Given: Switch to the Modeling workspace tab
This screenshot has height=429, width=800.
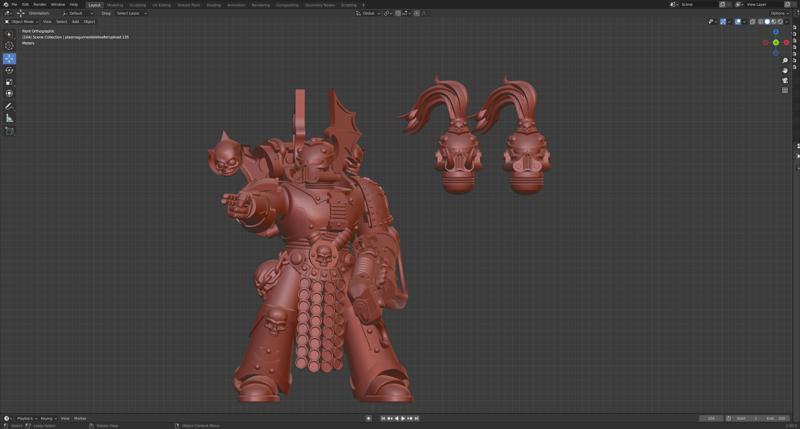Looking at the screenshot, I should [x=115, y=5].
